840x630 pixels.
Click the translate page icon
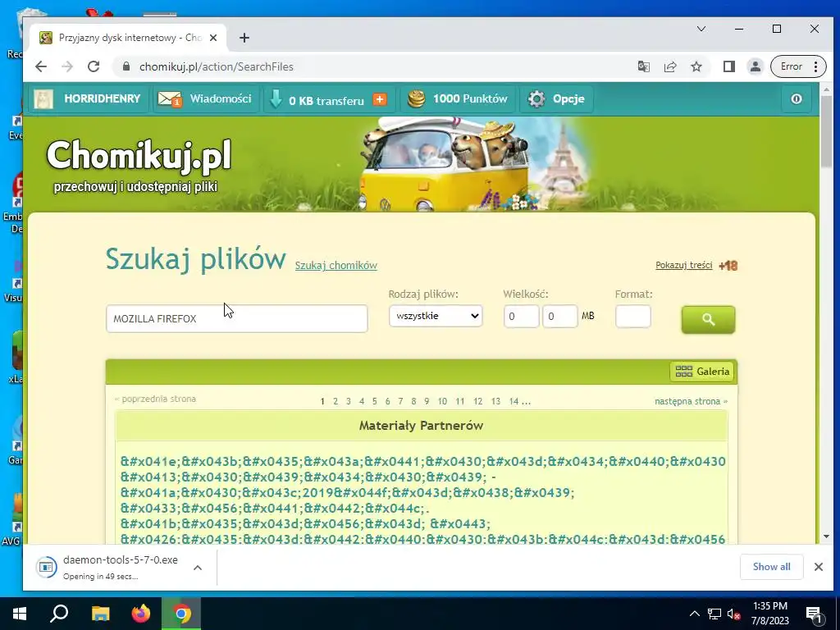(643, 66)
